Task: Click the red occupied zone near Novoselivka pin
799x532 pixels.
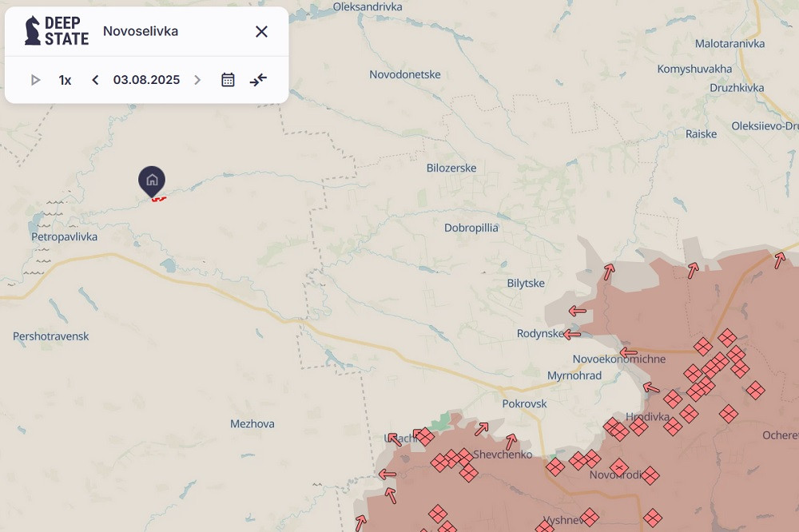Action: pyautogui.click(x=159, y=198)
